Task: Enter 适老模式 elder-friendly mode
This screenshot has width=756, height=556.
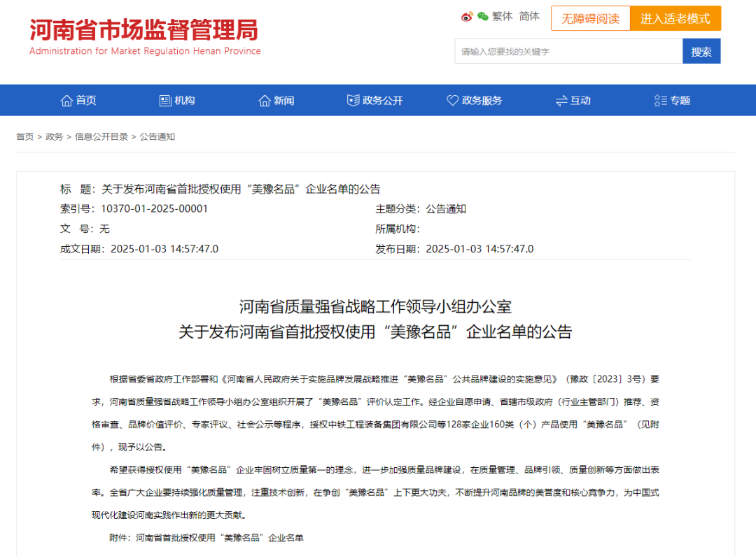Action: tap(675, 18)
